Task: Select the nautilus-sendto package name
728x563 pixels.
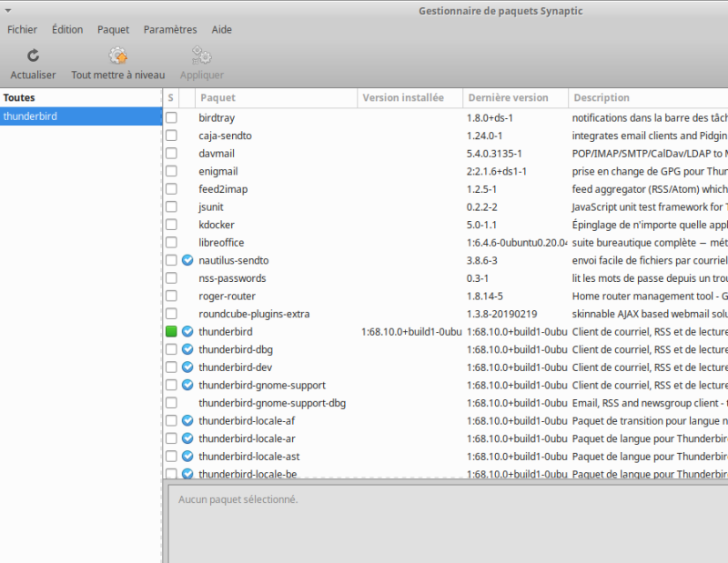Action: click(x=234, y=261)
